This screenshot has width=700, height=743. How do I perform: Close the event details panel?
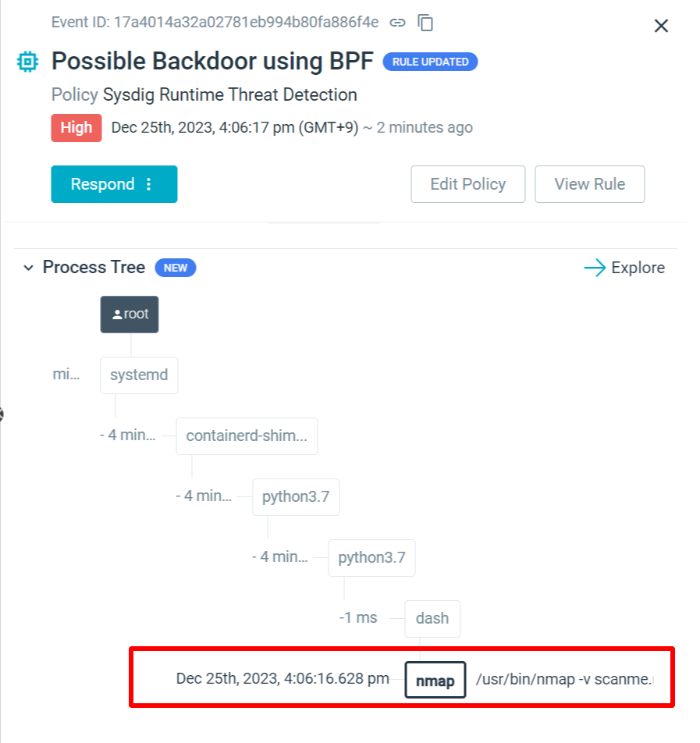[661, 25]
